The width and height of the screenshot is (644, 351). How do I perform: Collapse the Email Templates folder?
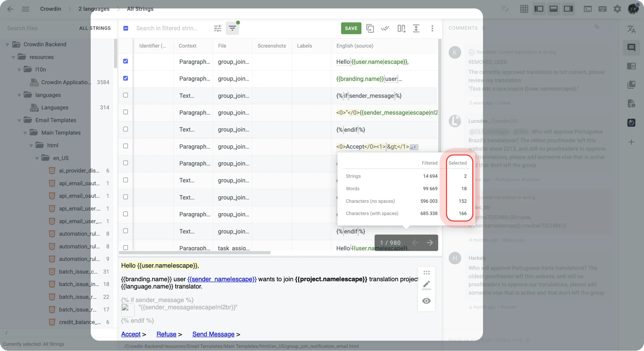click(x=19, y=120)
